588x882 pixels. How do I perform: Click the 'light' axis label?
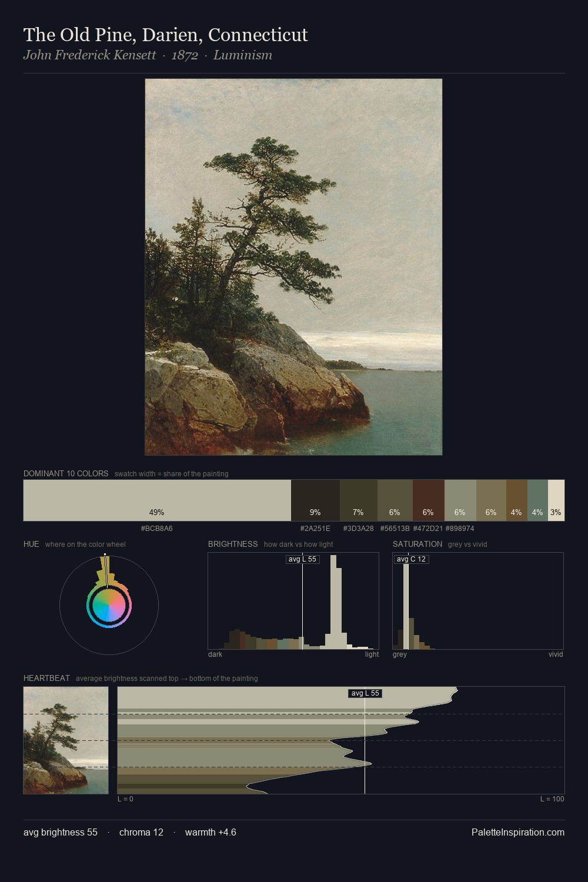[x=372, y=654]
